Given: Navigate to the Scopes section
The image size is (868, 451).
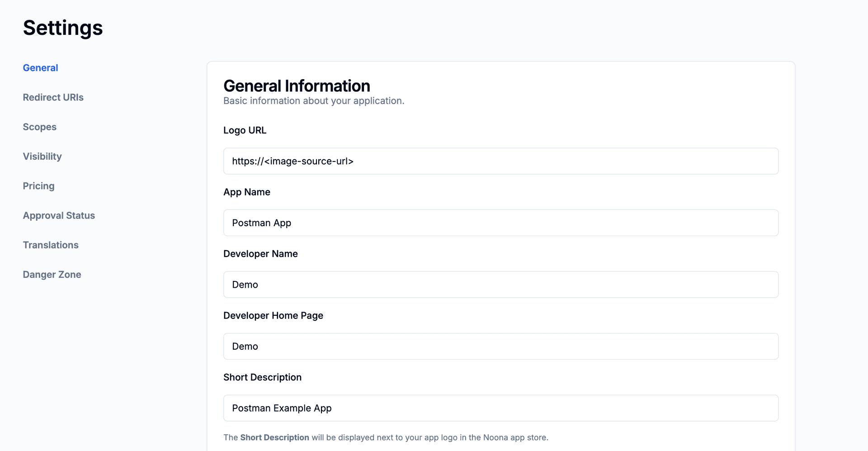Looking at the screenshot, I should point(39,127).
